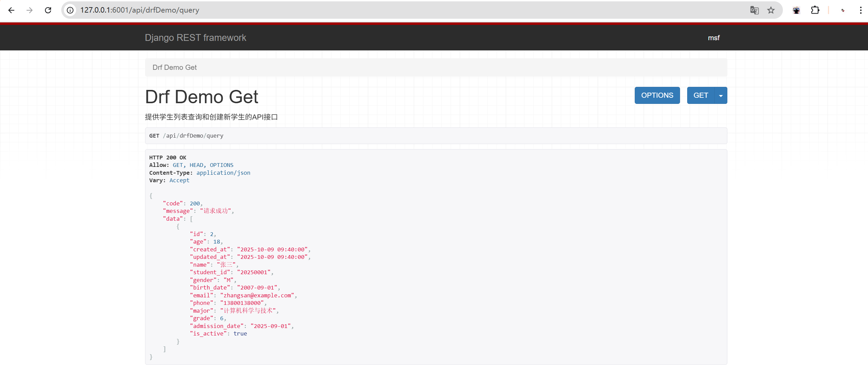Open the Django REST framework brand link

(x=195, y=38)
